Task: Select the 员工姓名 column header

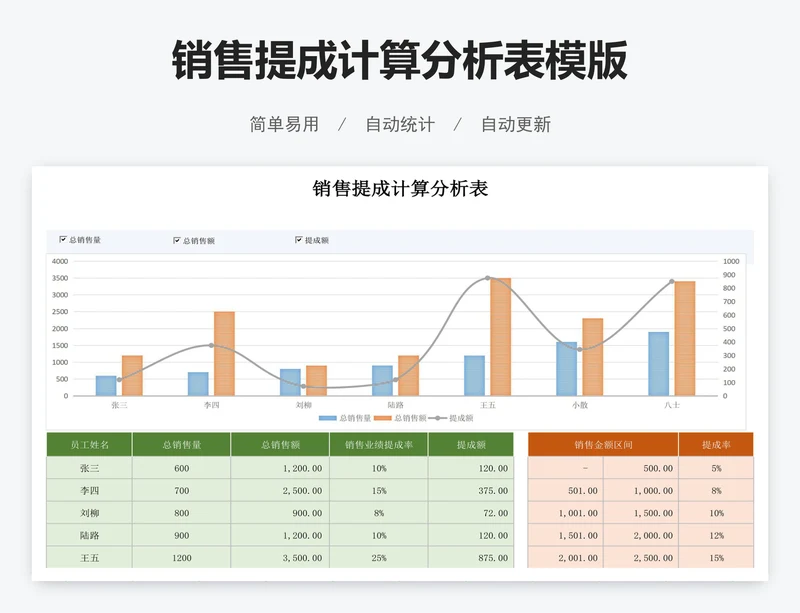Action: 89,445
